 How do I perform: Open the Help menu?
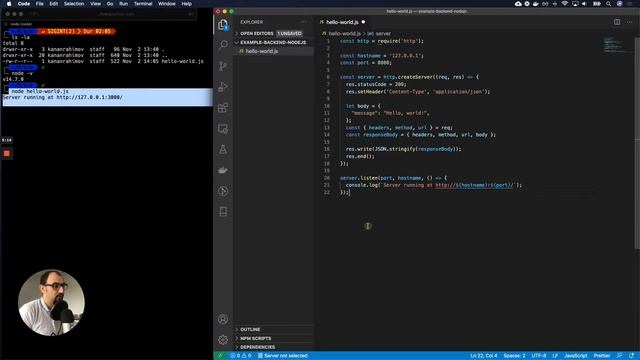pyautogui.click(x=187, y=4)
